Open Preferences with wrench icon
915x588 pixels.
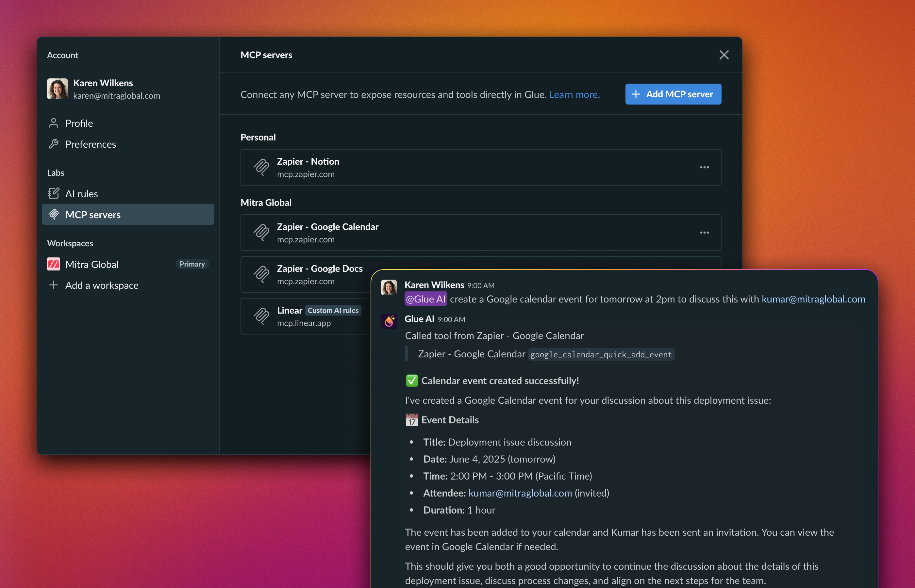90,144
